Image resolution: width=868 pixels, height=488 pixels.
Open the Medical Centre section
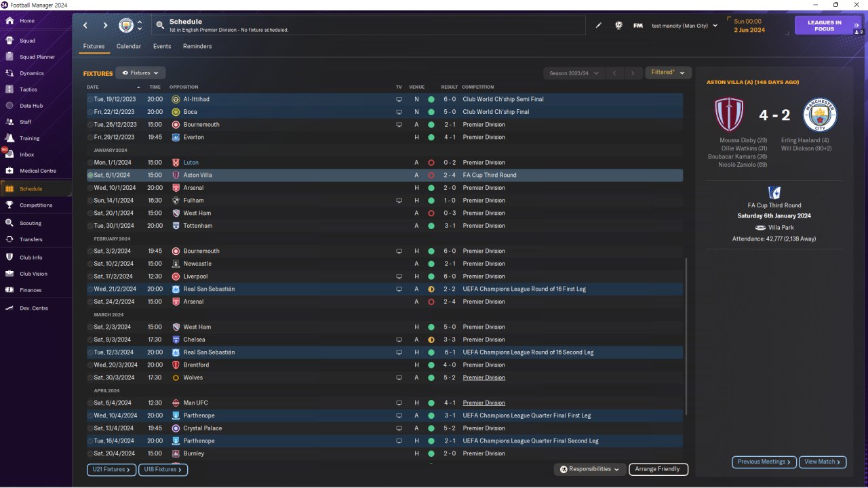click(38, 171)
